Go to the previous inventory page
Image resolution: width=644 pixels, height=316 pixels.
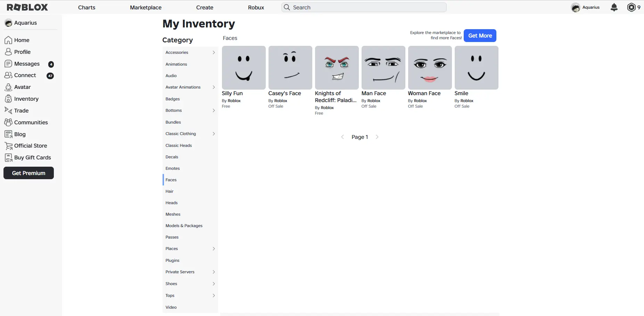pos(342,137)
